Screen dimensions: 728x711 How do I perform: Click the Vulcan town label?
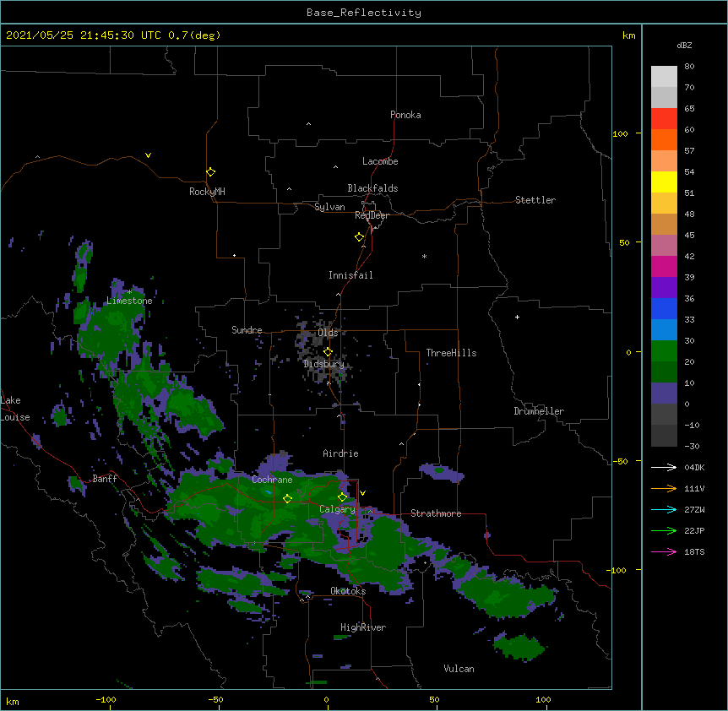(459, 669)
